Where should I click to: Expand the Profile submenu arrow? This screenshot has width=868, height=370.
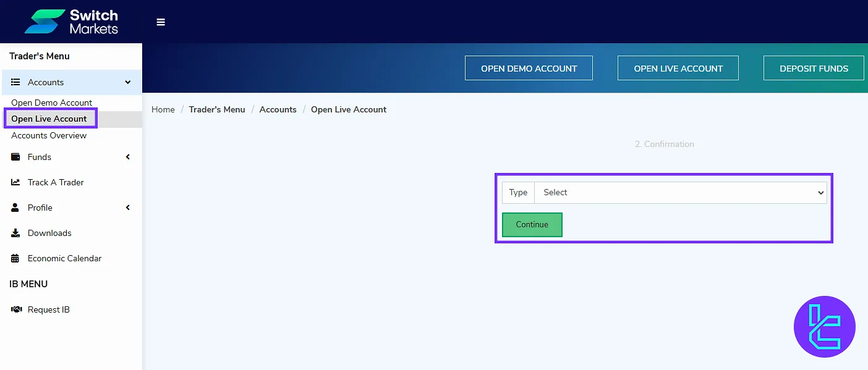point(128,208)
